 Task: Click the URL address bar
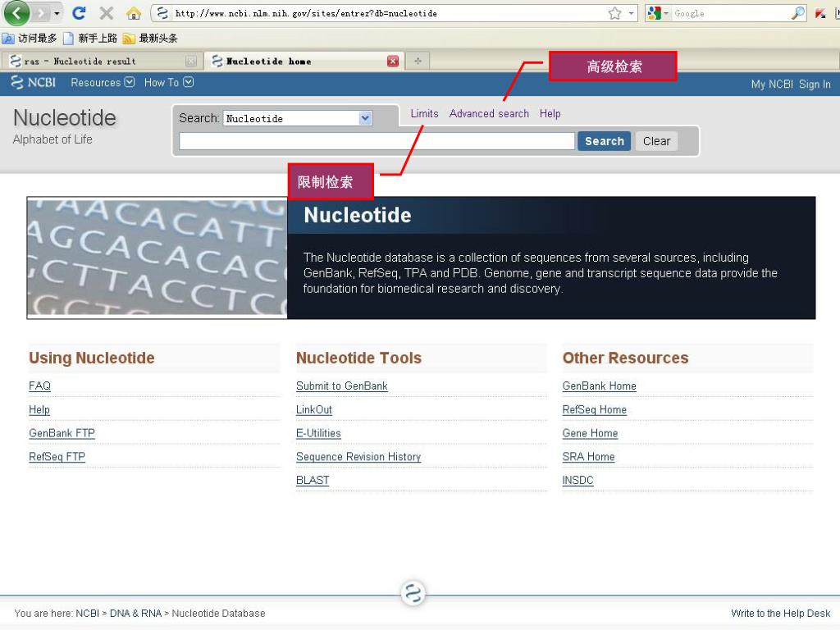(388, 13)
